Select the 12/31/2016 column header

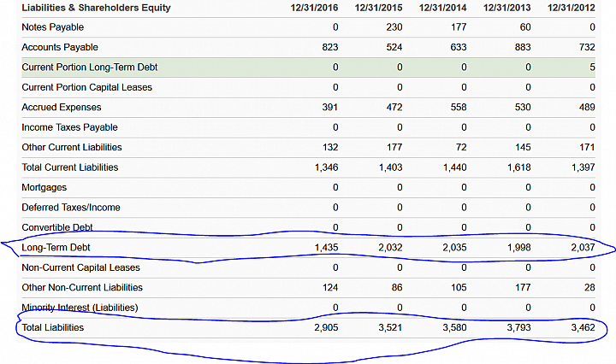(314, 8)
